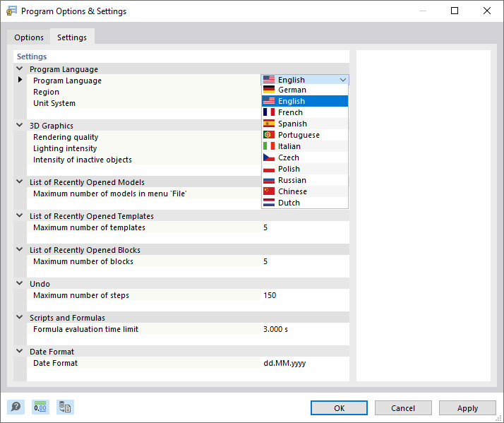Image resolution: width=504 pixels, height=423 pixels.
Task: Click the units and decimal places icon
Action: [x=40, y=407]
